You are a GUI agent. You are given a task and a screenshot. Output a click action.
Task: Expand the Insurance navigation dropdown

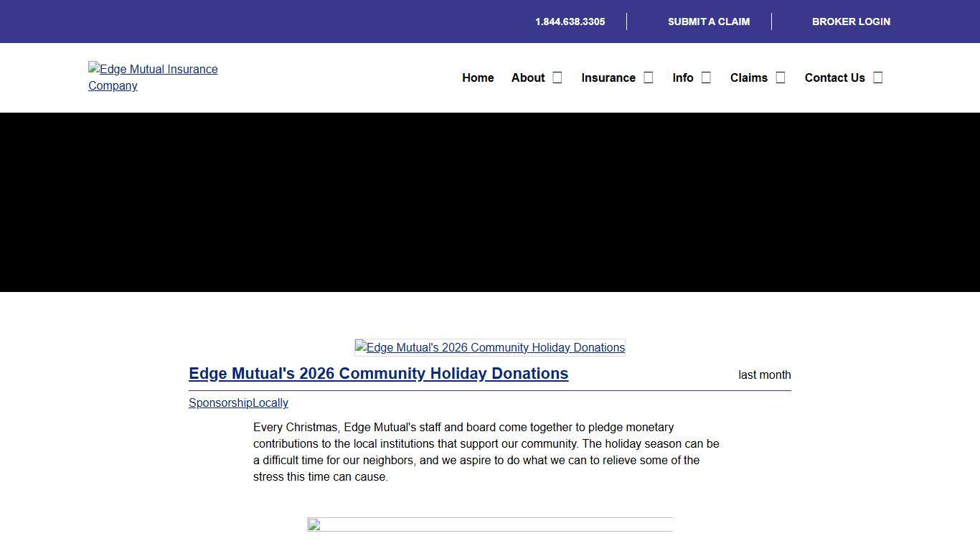coord(648,77)
